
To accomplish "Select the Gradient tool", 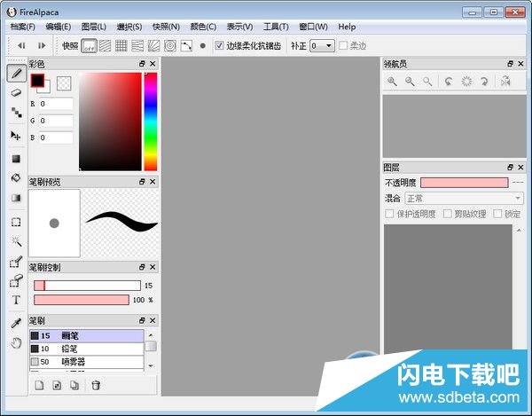I will click(x=16, y=198).
